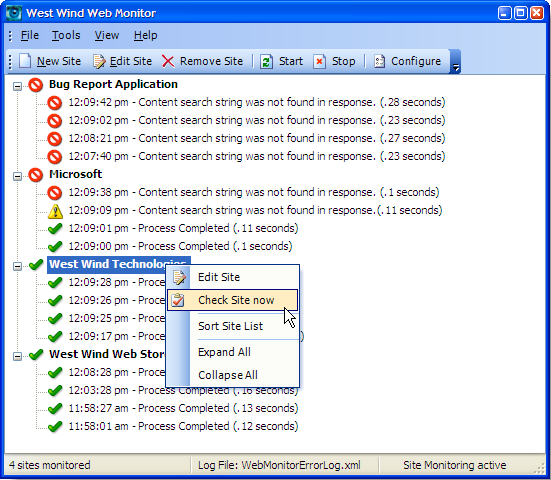This screenshot has height=480, width=551.
Task: Click the green check at 12:03:28 pm entry
Action: click(x=55, y=390)
